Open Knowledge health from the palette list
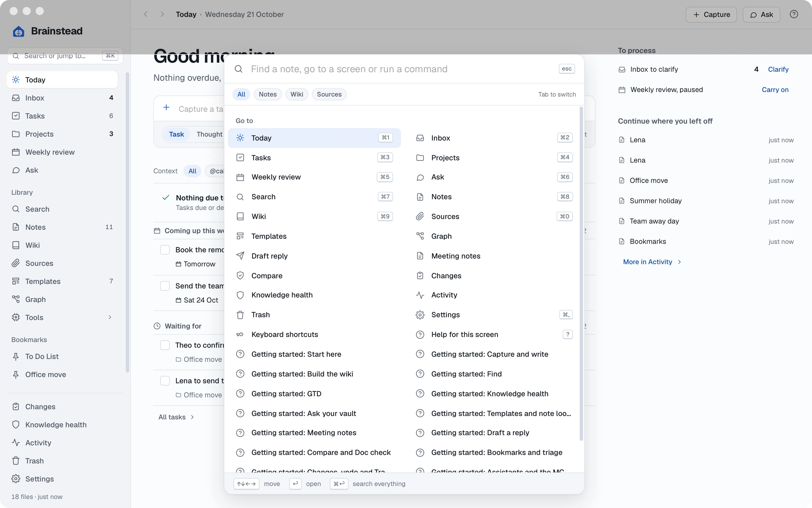The height and width of the screenshot is (508, 812). coord(314,295)
